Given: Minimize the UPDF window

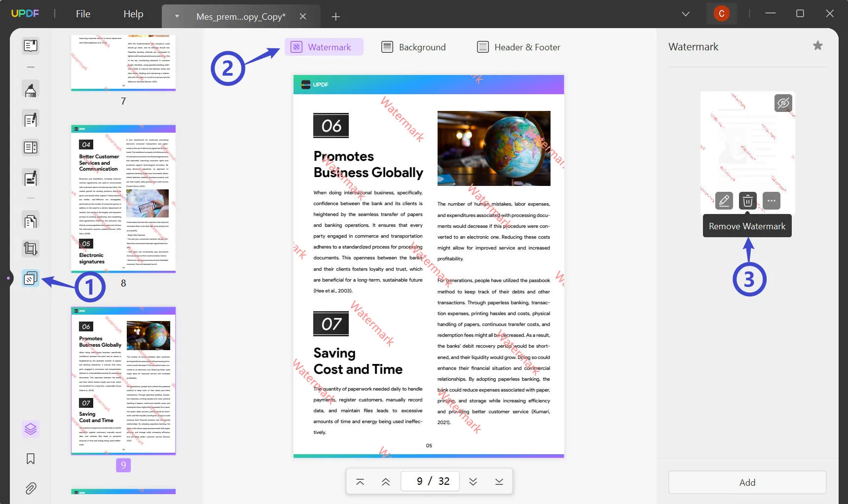Looking at the screenshot, I should tap(771, 13).
